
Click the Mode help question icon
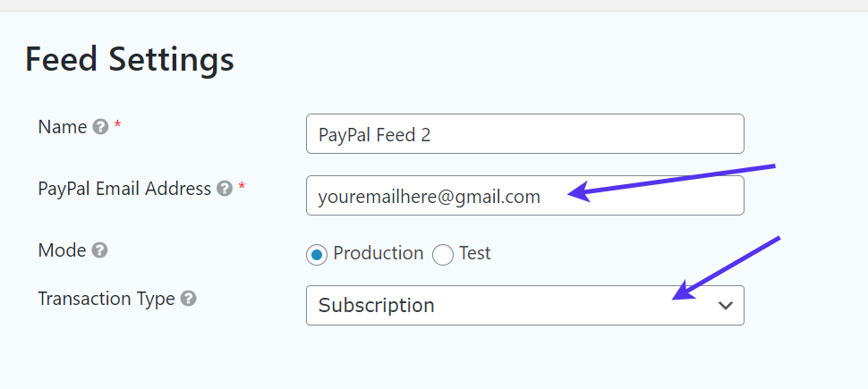[x=100, y=251]
